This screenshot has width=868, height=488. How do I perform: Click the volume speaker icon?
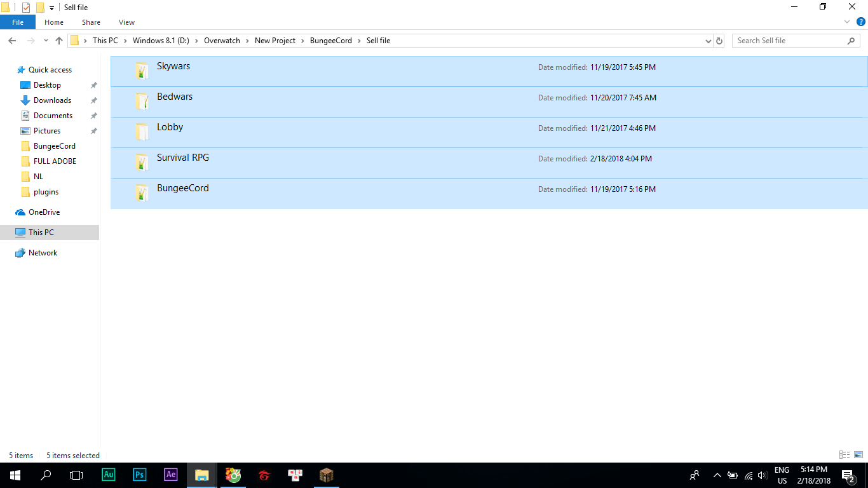pos(763,475)
